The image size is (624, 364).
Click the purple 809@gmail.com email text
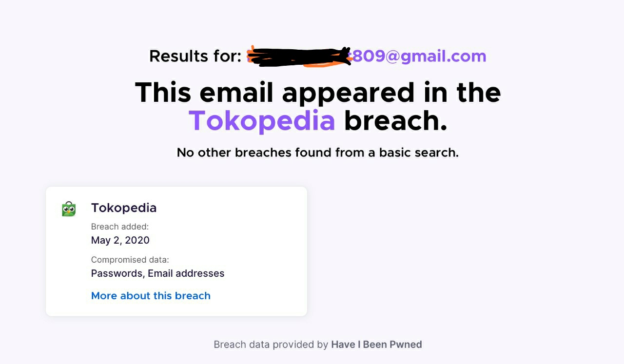tap(419, 56)
